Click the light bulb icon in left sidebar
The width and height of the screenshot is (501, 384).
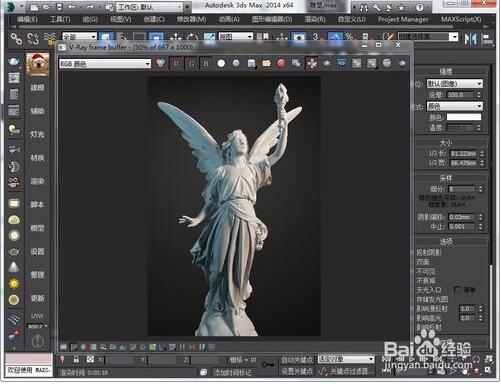14,130
